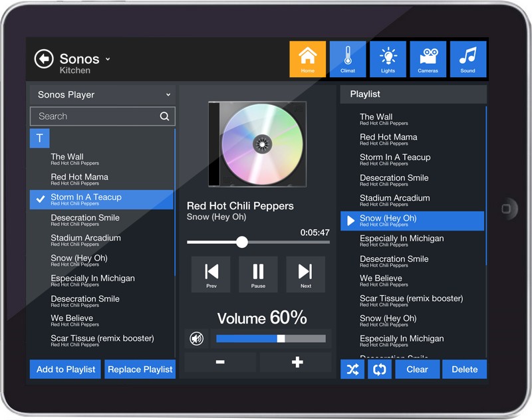The image size is (532, 420).
Task: Skip to previous track
Action: 211,274
